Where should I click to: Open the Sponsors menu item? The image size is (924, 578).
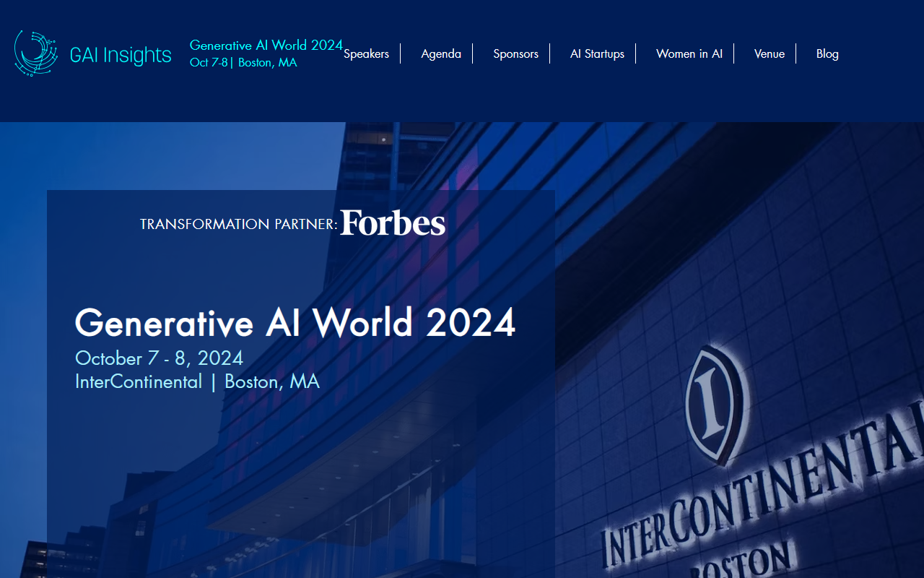point(515,53)
